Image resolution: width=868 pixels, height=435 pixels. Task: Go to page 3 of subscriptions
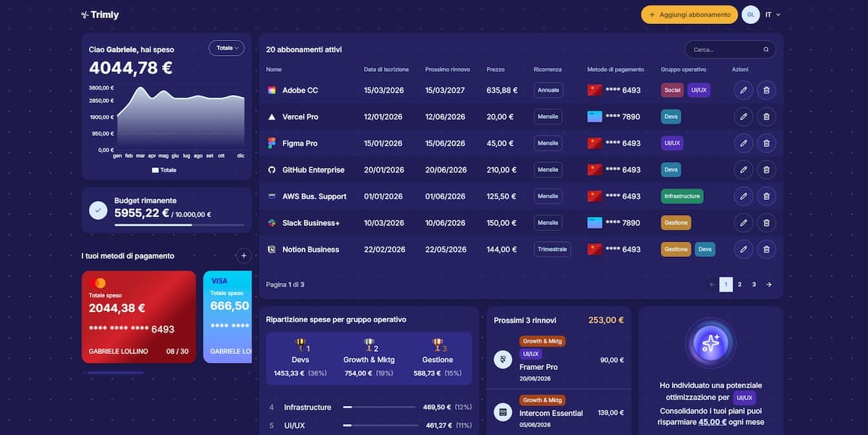pos(754,284)
